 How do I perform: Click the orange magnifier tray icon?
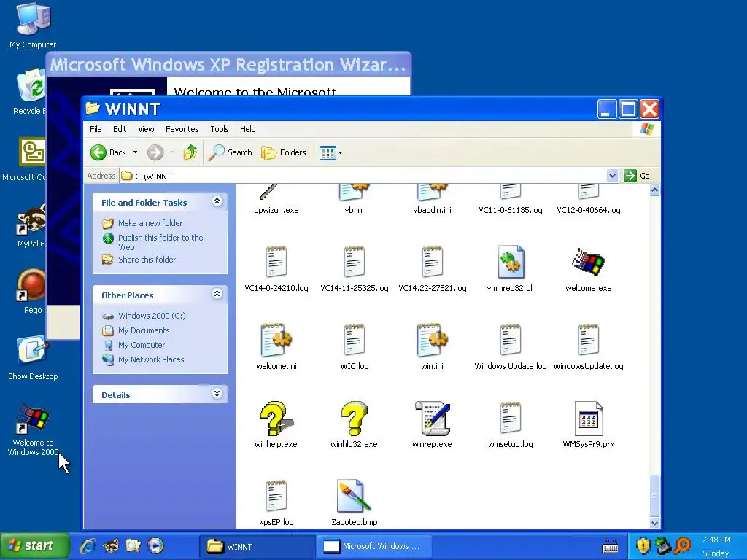pos(683,545)
